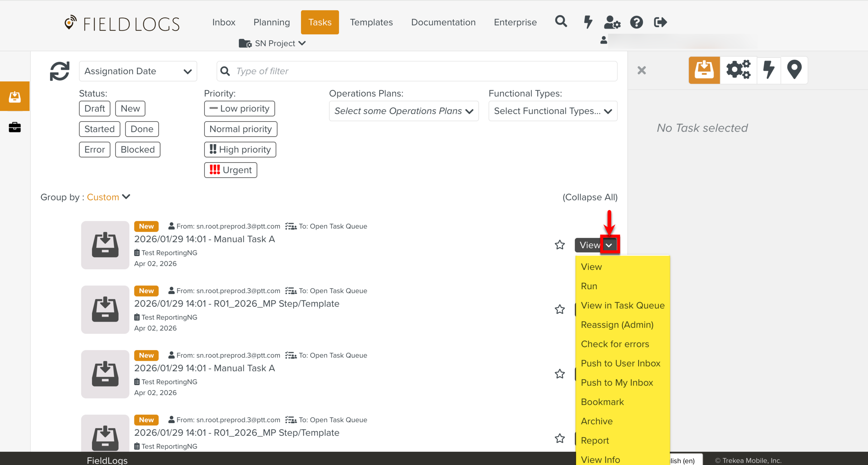The width and height of the screenshot is (868, 465).
Task: Click the refresh tasks icon
Action: (x=59, y=71)
